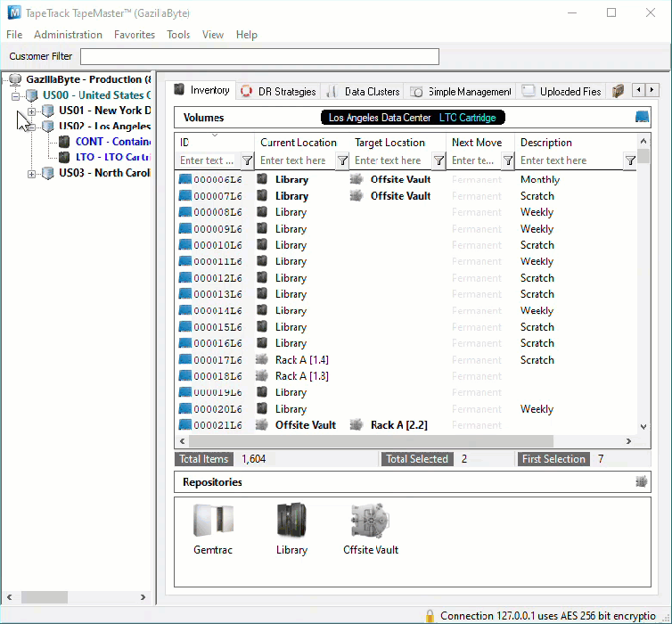
Task: Click the tree pane horizontal scrollbar right arrow
Action: [x=143, y=597]
